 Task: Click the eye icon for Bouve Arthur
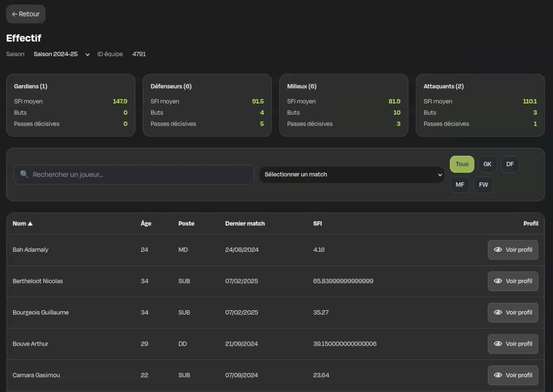[x=497, y=344]
